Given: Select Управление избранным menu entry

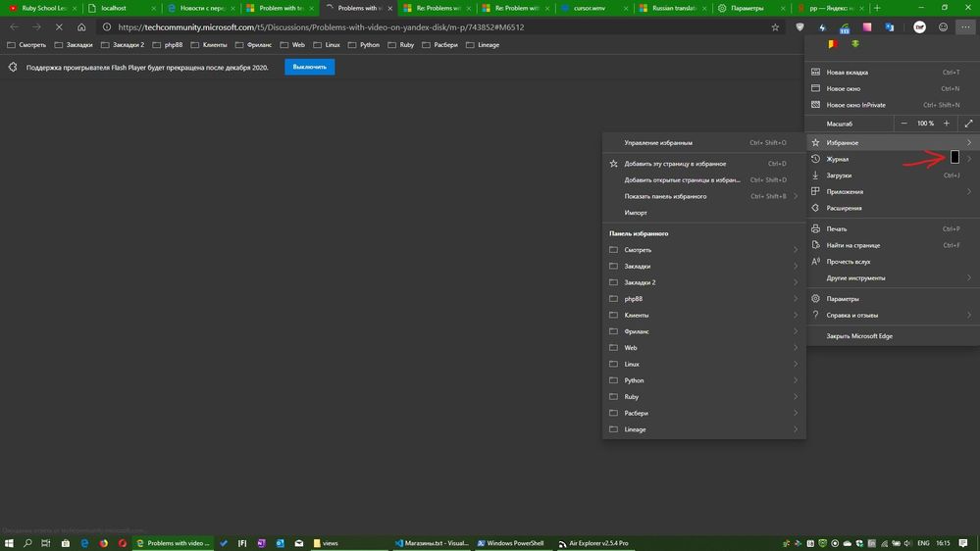Looking at the screenshot, I should click(x=703, y=143).
